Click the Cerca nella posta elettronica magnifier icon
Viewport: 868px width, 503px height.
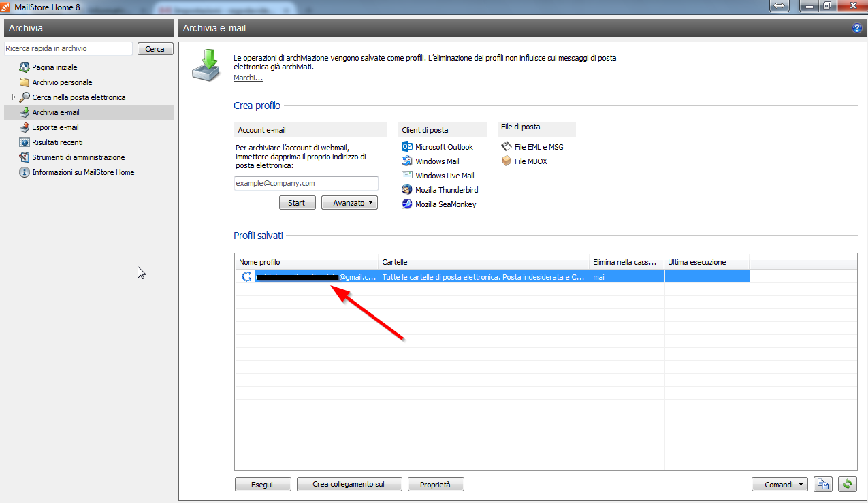click(x=25, y=97)
